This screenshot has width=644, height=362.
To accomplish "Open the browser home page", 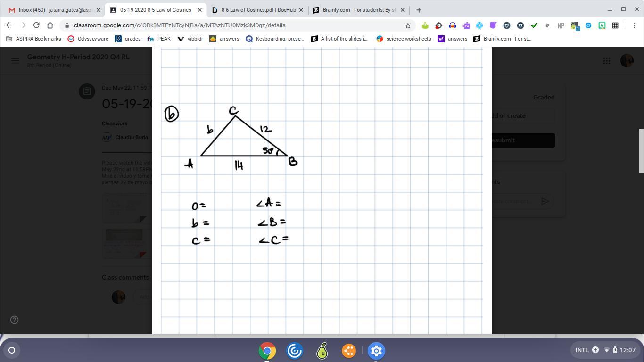I will 50,25.
